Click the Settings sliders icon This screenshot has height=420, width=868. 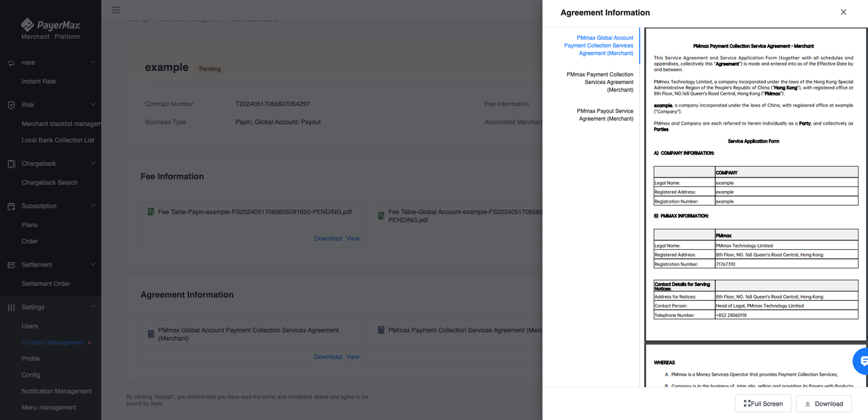pyautogui.click(x=12, y=308)
